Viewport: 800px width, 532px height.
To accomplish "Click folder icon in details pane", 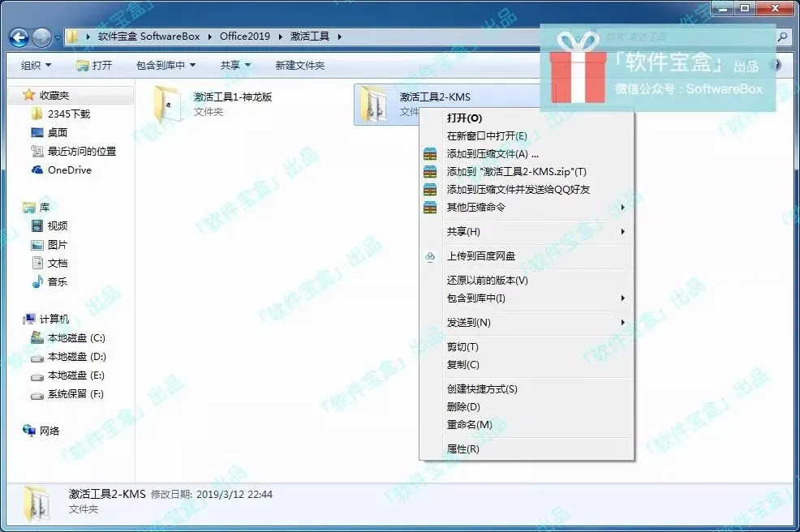I will pyautogui.click(x=37, y=504).
